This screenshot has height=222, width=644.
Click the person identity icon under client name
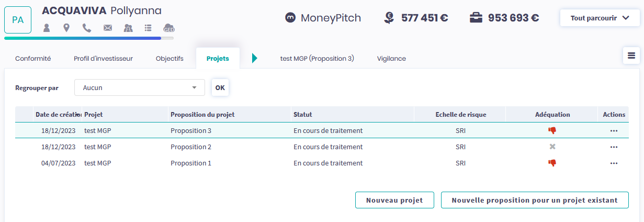47,28
